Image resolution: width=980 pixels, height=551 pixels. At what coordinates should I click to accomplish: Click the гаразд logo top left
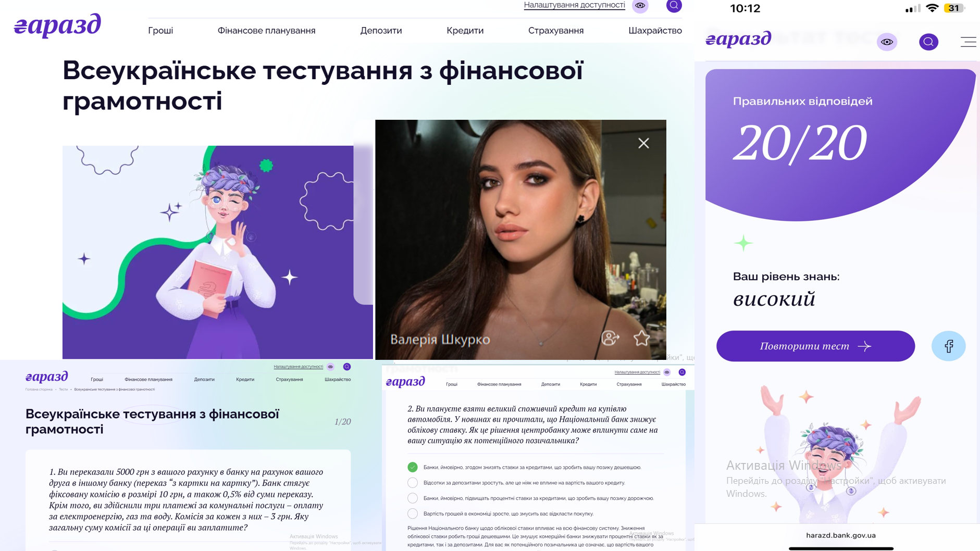(x=57, y=25)
